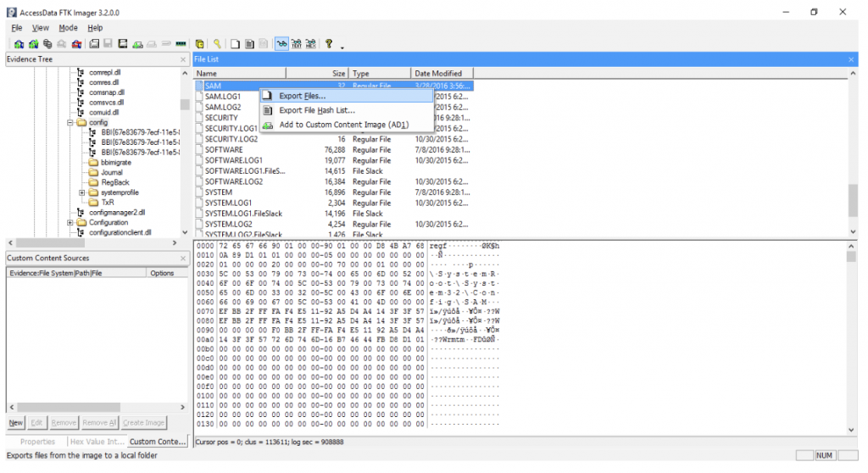Expand the systemprofile folder node
The width and height of the screenshot is (868, 473).
point(82,192)
